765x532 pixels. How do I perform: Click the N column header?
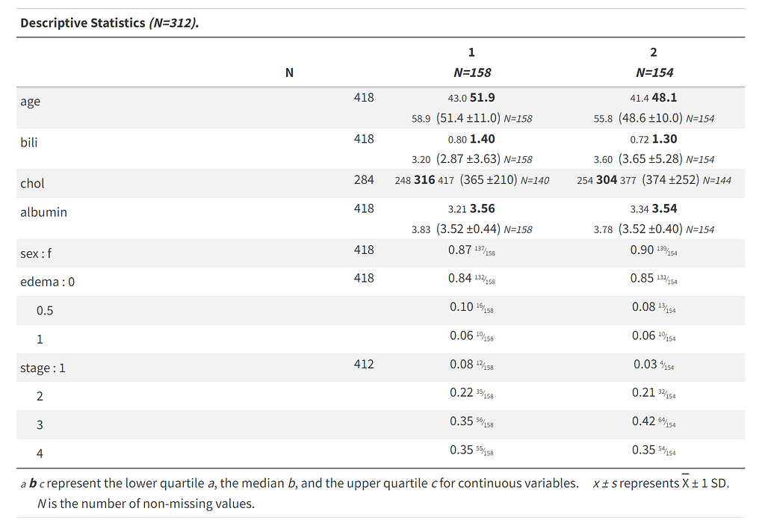(289, 72)
